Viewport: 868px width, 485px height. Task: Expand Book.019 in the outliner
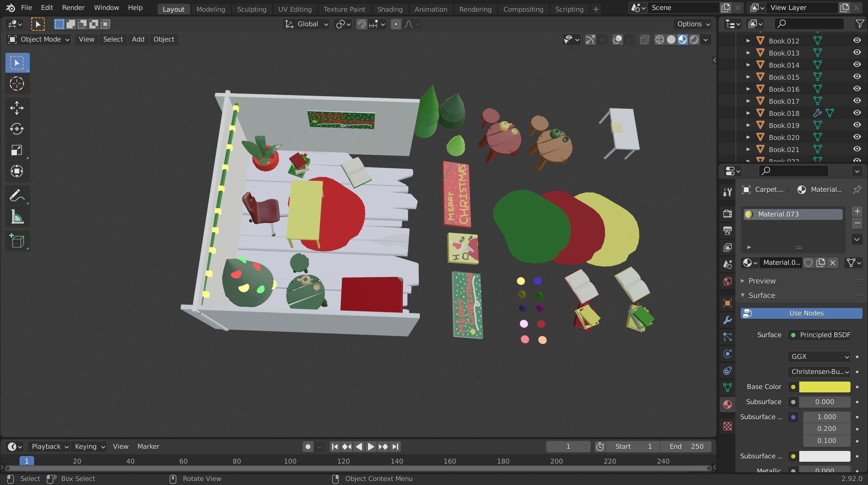pyautogui.click(x=748, y=125)
